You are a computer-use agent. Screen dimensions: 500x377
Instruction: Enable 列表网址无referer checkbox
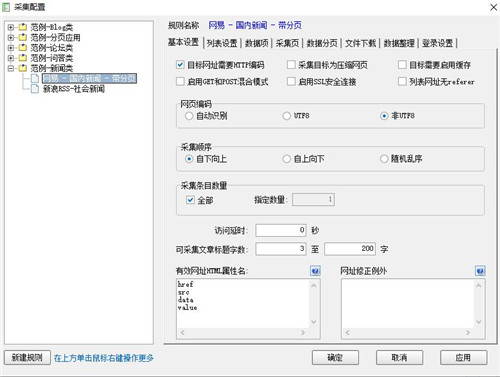[402, 81]
